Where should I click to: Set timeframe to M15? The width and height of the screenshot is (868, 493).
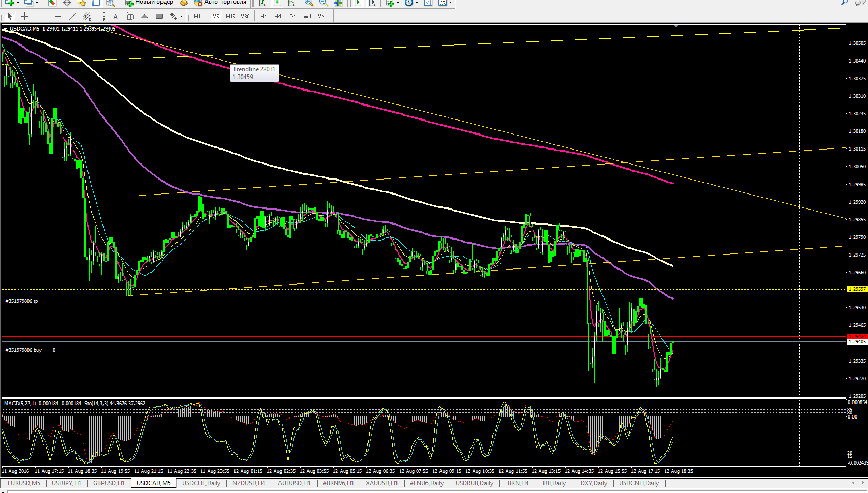pos(230,17)
